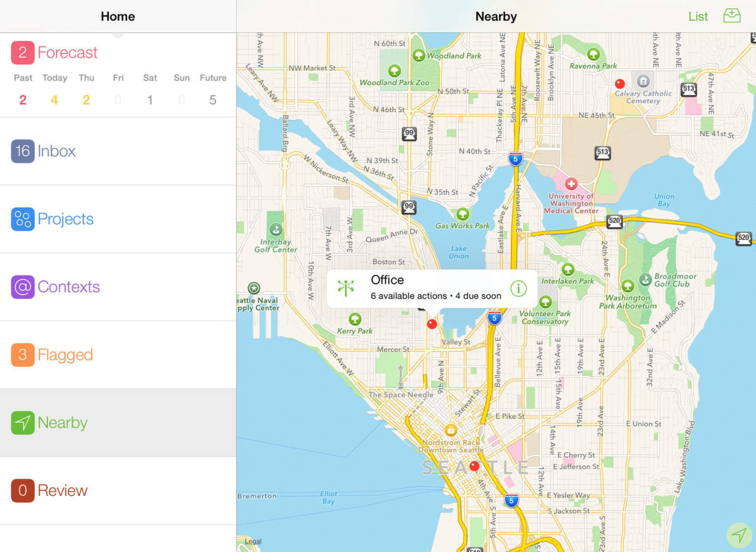This screenshot has height=552, width=756.
Task: Select Today in the Forecast row
Action: click(x=54, y=89)
